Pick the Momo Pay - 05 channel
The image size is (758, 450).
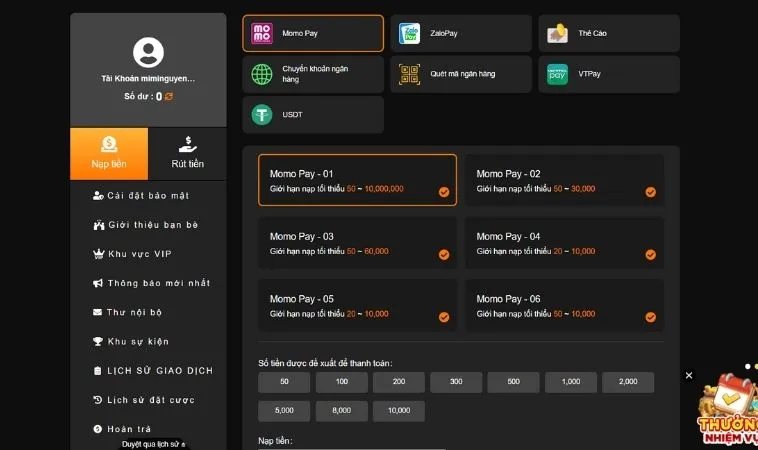pyautogui.click(x=357, y=305)
